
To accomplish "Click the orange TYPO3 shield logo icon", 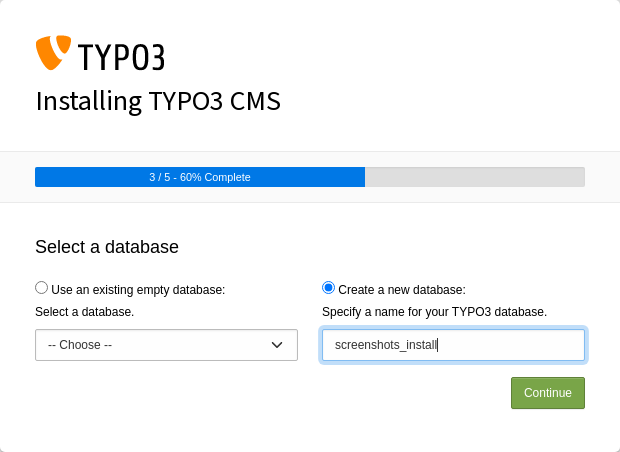I will [x=53, y=52].
